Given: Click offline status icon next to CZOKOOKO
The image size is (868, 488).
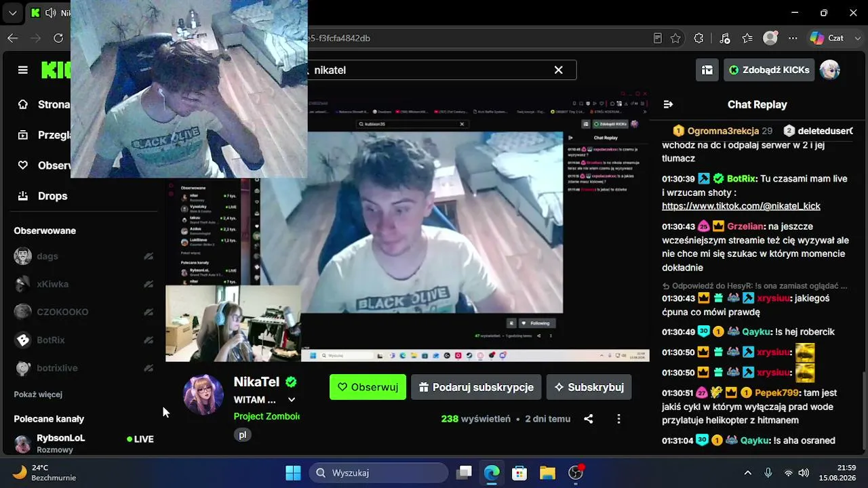Looking at the screenshot, I should [149, 312].
